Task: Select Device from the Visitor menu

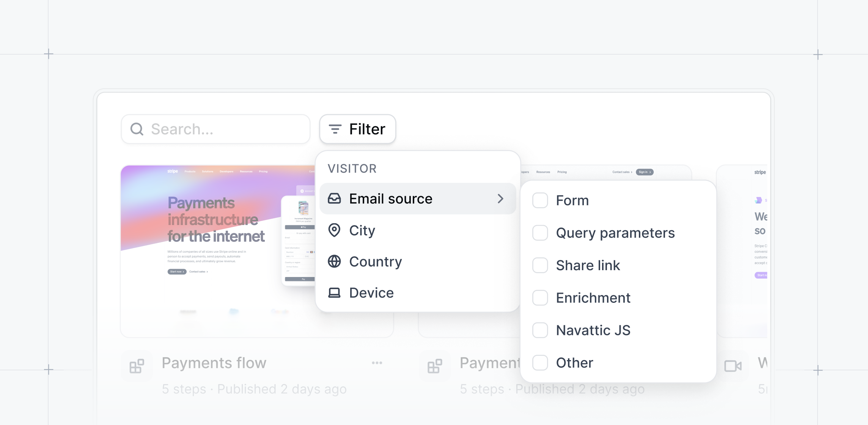Action: tap(371, 293)
